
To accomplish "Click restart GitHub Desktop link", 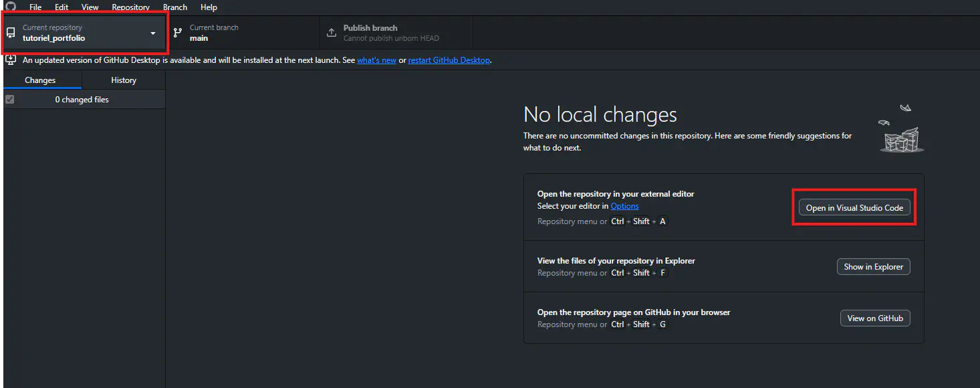I will (x=449, y=60).
